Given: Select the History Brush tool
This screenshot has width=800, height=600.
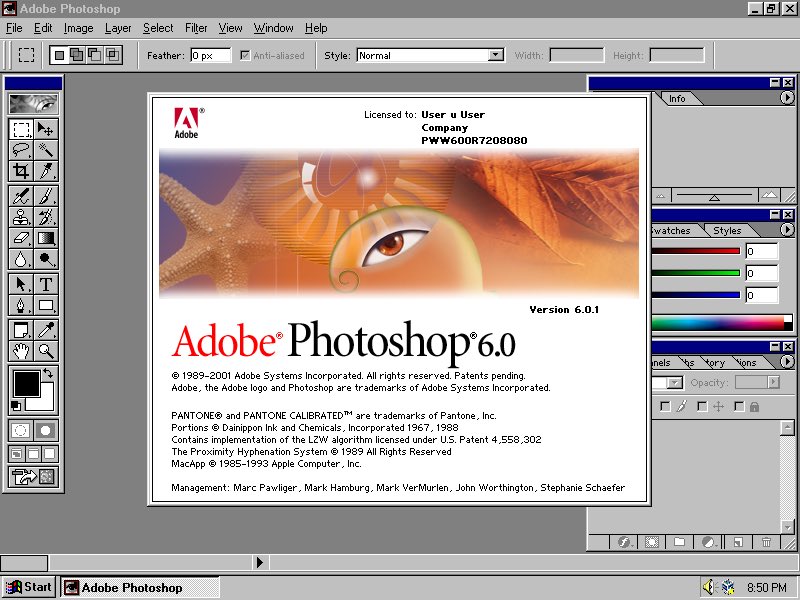Looking at the screenshot, I should tap(46, 217).
